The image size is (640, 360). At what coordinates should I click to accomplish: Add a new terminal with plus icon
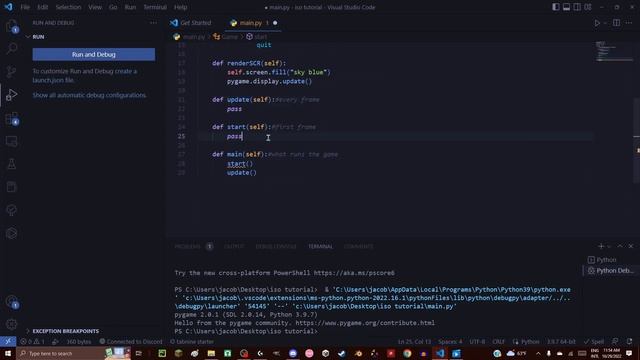tap(600, 246)
